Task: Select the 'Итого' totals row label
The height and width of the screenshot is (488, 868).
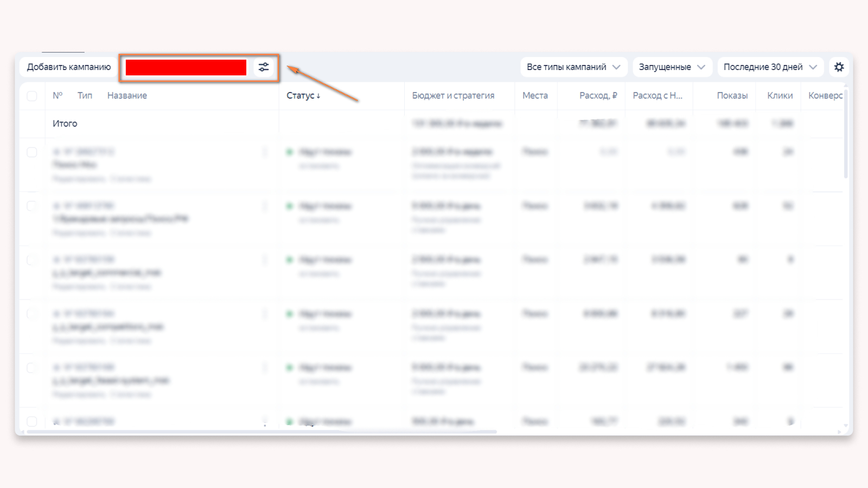Action: tap(65, 124)
